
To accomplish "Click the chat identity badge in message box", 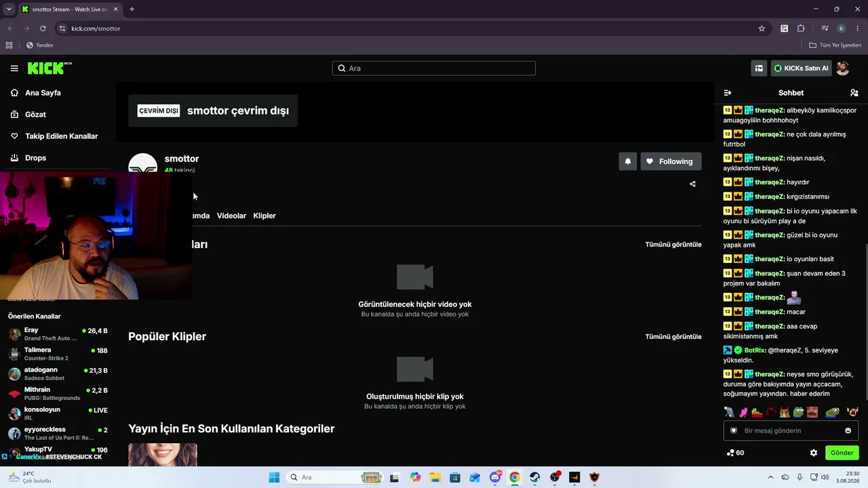I will (x=733, y=430).
